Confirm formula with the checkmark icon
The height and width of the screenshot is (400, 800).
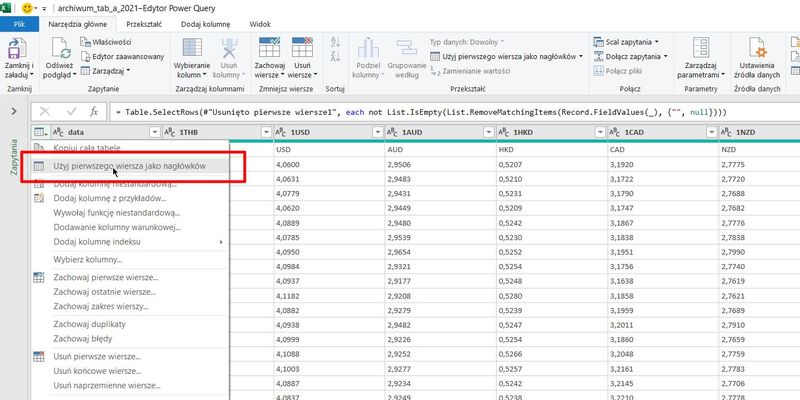click(70, 112)
